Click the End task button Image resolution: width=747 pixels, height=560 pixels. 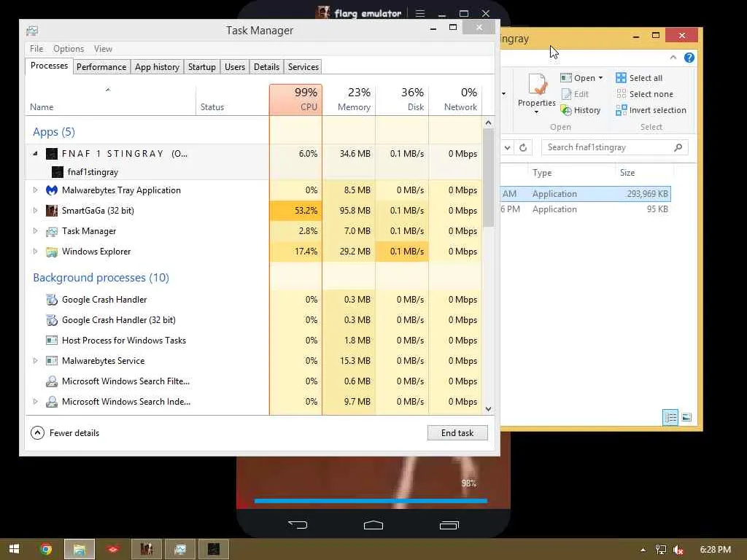click(457, 433)
